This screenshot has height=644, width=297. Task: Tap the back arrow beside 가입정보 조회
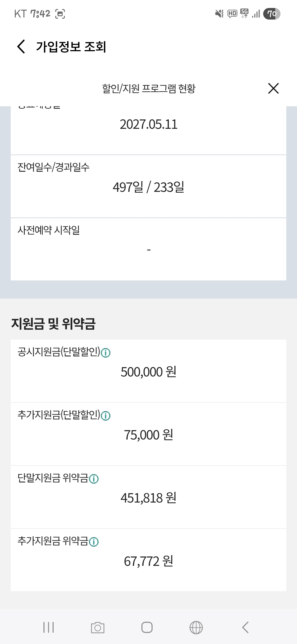click(x=21, y=46)
